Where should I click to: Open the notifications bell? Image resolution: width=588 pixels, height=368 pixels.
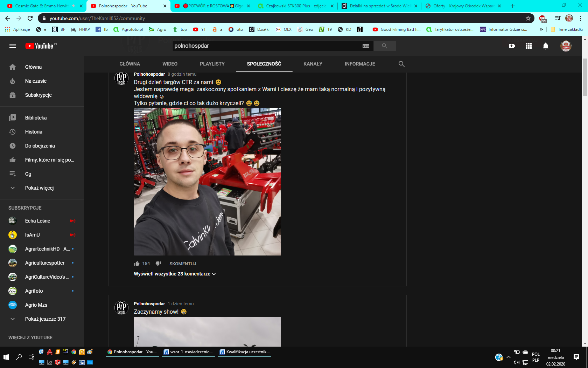pos(545,46)
